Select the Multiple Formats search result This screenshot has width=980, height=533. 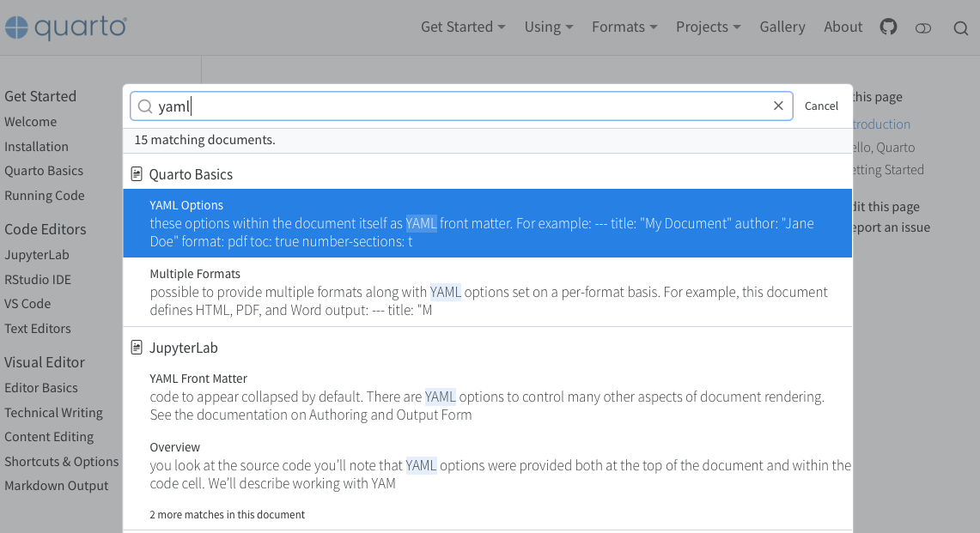[481, 292]
